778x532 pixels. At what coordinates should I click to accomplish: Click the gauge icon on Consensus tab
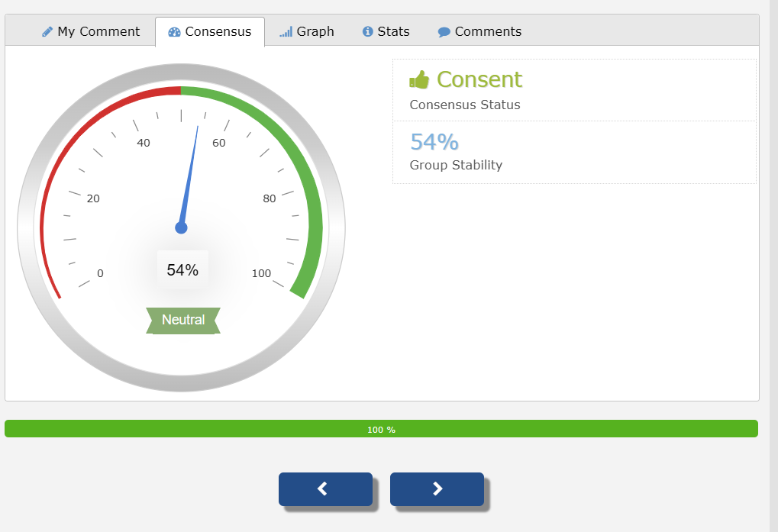pos(174,32)
